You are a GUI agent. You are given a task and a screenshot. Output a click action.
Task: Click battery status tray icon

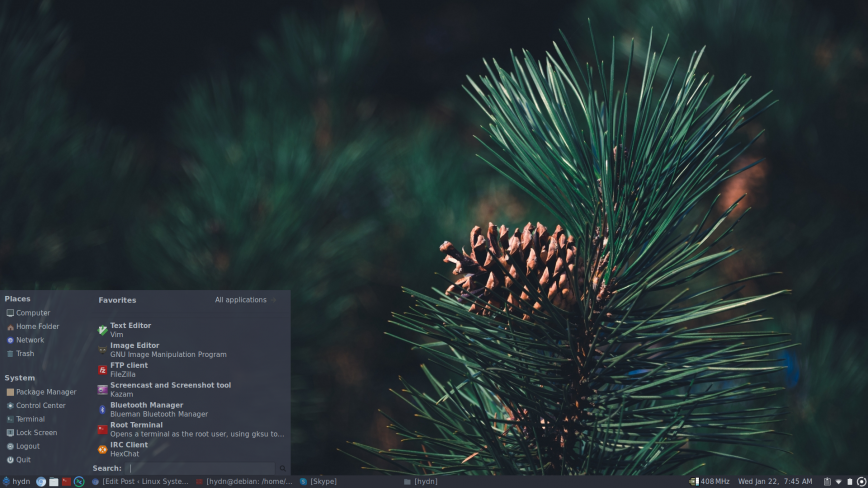click(850, 481)
